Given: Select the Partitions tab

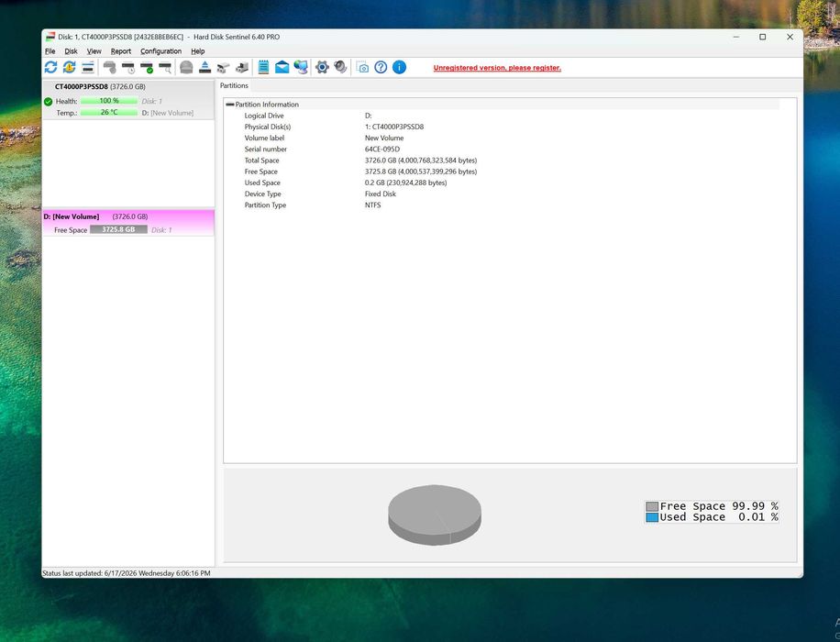Looking at the screenshot, I should click(x=234, y=85).
